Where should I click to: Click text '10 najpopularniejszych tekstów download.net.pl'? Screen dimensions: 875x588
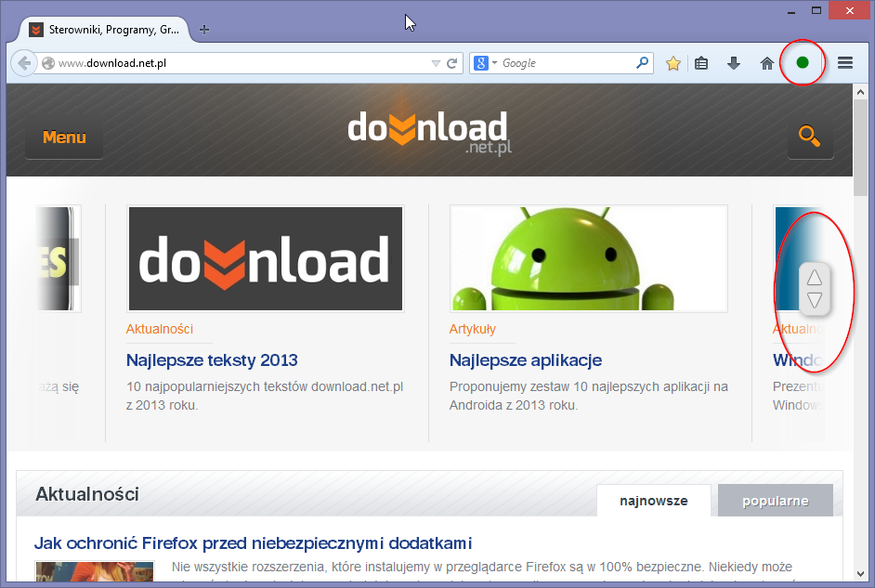tap(265, 386)
